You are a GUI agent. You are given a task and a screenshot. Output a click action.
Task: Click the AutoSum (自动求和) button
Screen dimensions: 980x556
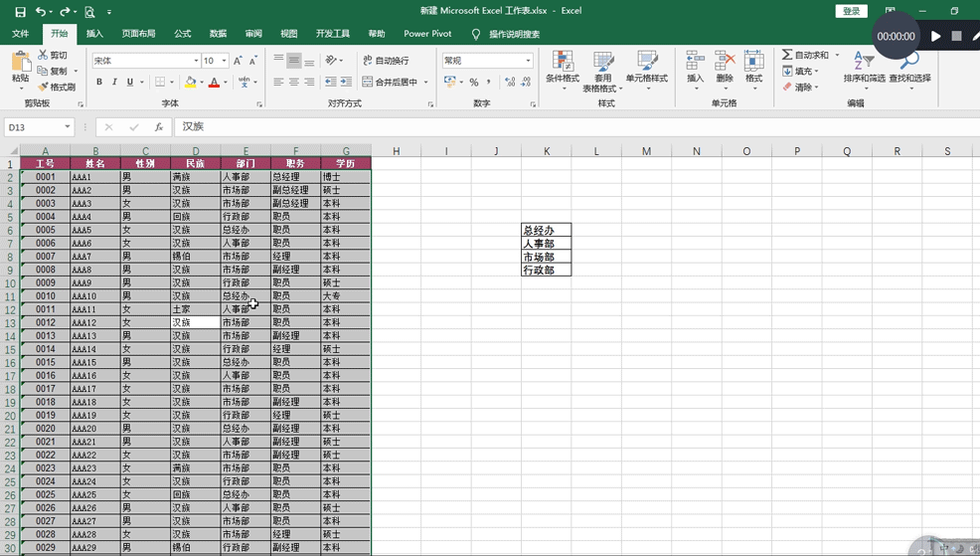[x=805, y=55]
